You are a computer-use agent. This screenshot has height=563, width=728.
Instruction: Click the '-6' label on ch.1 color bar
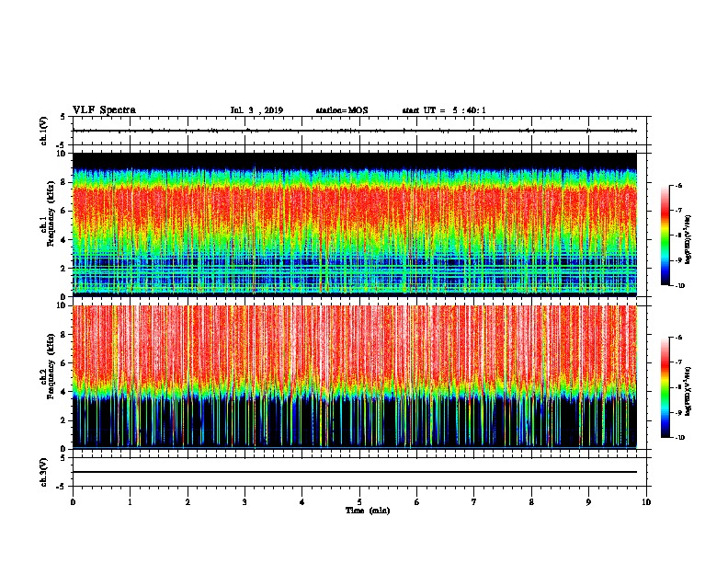coord(678,185)
